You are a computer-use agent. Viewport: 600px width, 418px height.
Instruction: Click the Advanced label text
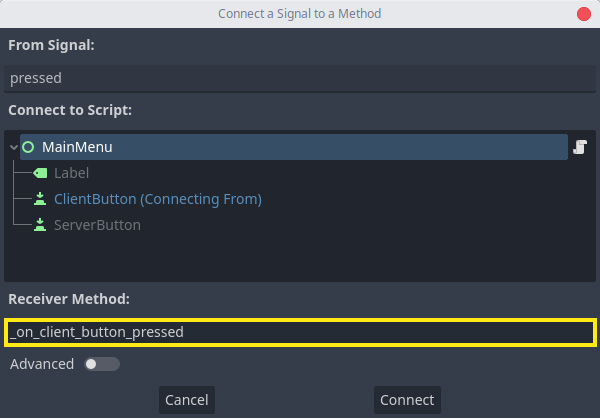(x=42, y=364)
